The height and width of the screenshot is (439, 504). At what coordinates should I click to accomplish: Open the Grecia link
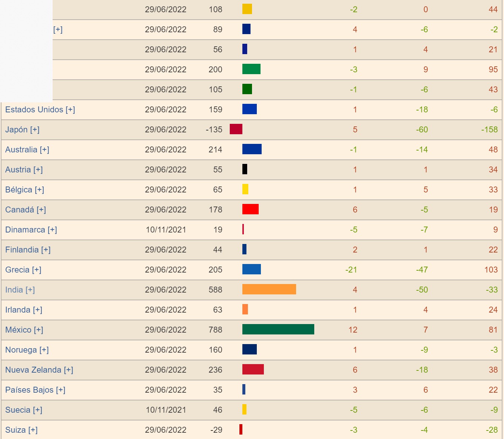[17, 270]
